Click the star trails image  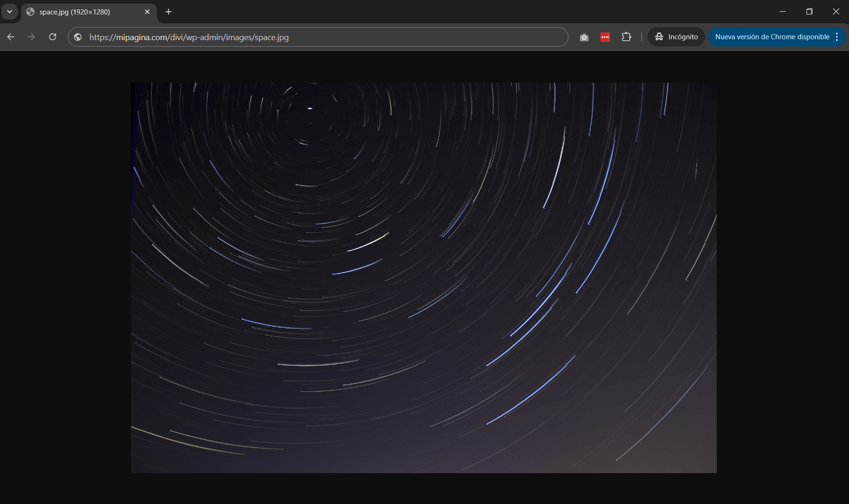coord(424,278)
